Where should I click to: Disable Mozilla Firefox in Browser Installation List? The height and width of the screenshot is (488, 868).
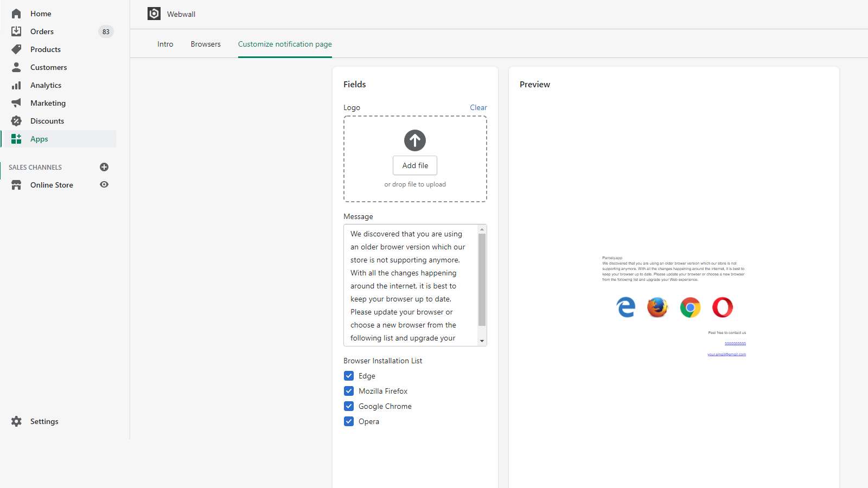pos(349,390)
